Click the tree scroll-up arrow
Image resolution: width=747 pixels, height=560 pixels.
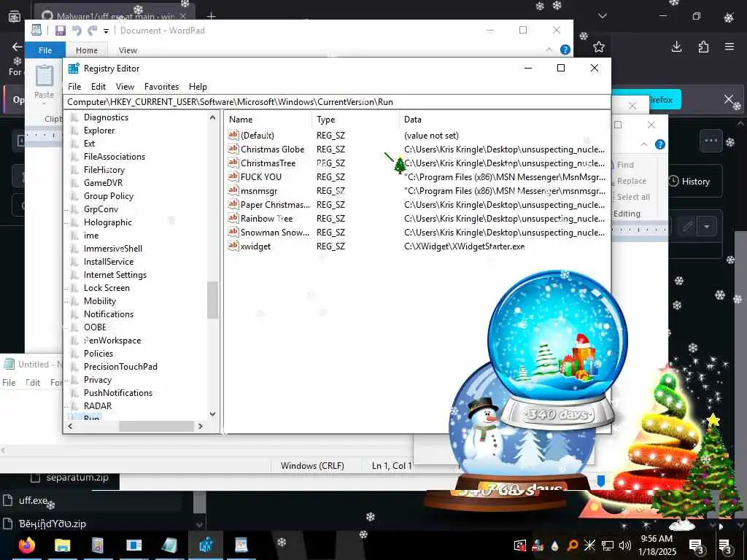pos(212,117)
